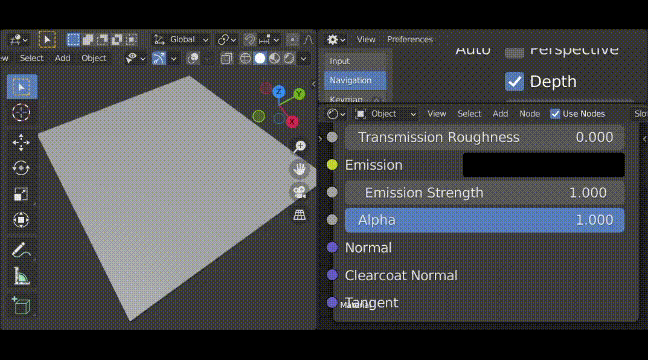The height and width of the screenshot is (360, 648).
Task: Activate the Scale tool
Action: coord(21,194)
